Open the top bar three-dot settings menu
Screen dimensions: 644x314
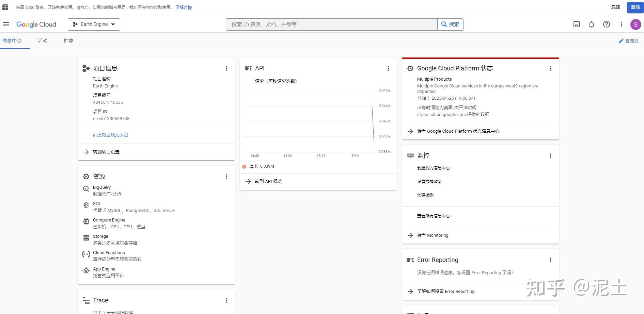pos(621,24)
